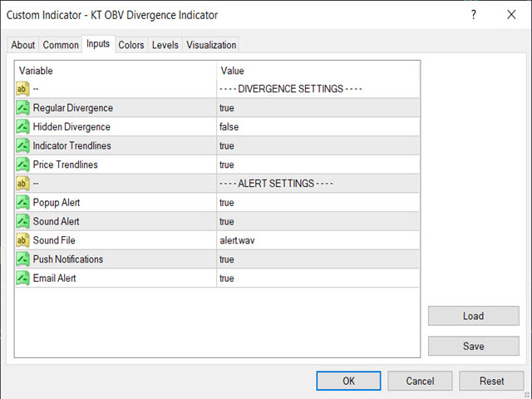This screenshot has width=532, height=399.
Task: Select the Push Notifications variable name
Action: click(x=68, y=259)
